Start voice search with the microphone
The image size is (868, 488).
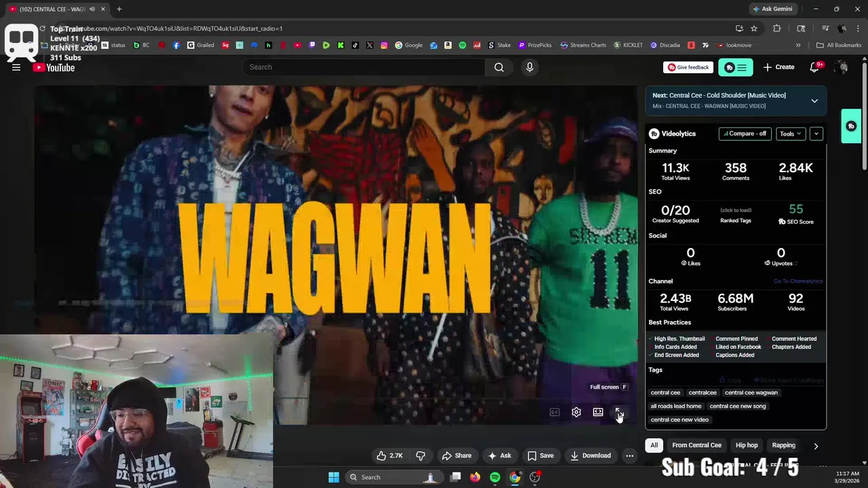[530, 67]
